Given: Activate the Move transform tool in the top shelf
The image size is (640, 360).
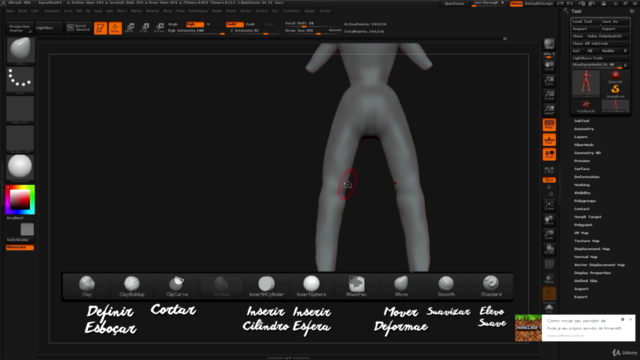Looking at the screenshot, I should pyautogui.click(x=130, y=28).
